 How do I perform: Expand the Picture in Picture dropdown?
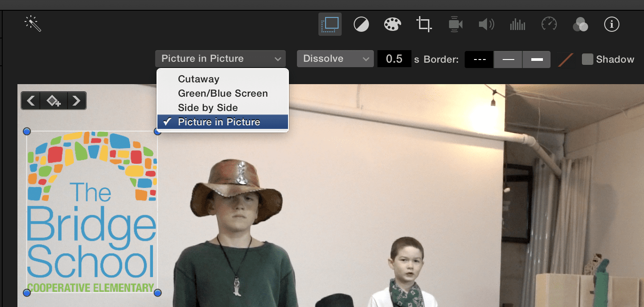pos(220,59)
